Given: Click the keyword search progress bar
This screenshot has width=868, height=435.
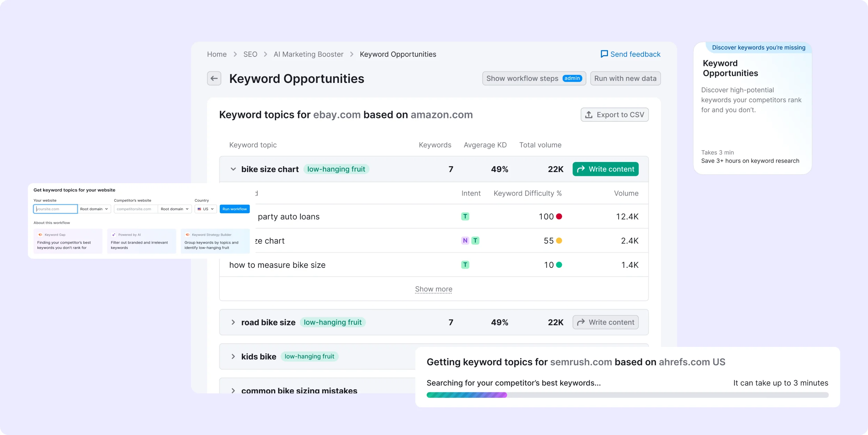Looking at the screenshot, I should click(x=627, y=395).
